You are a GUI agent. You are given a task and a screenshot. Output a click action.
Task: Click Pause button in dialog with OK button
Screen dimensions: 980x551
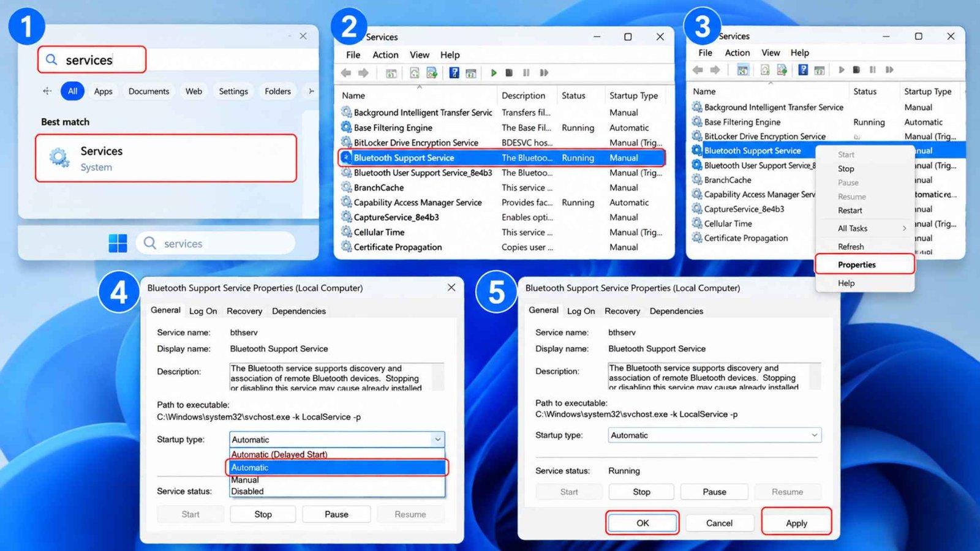pyautogui.click(x=714, y=492)
